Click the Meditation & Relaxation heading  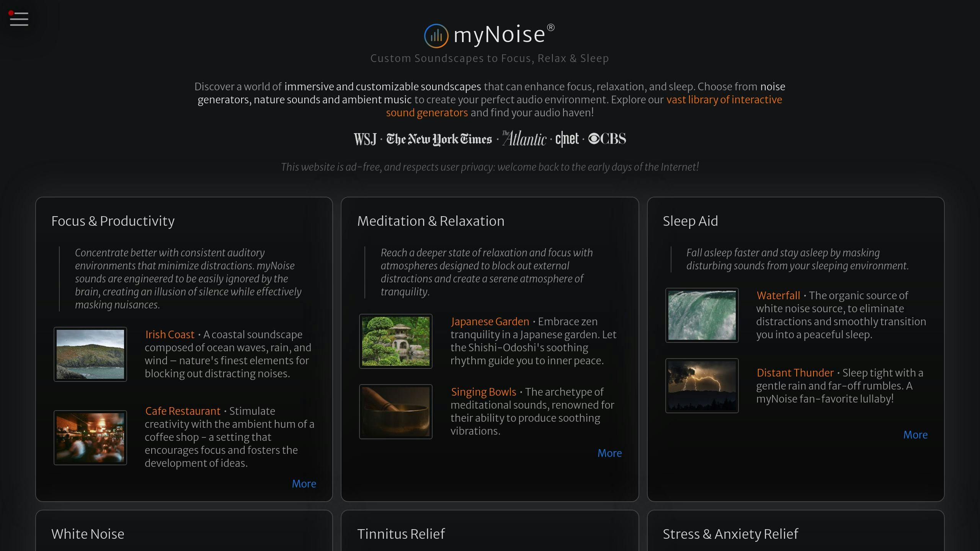[x=431, y=221]
